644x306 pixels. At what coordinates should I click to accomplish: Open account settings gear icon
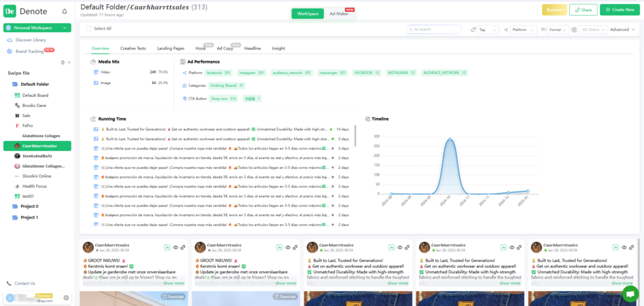pos(66,298)
